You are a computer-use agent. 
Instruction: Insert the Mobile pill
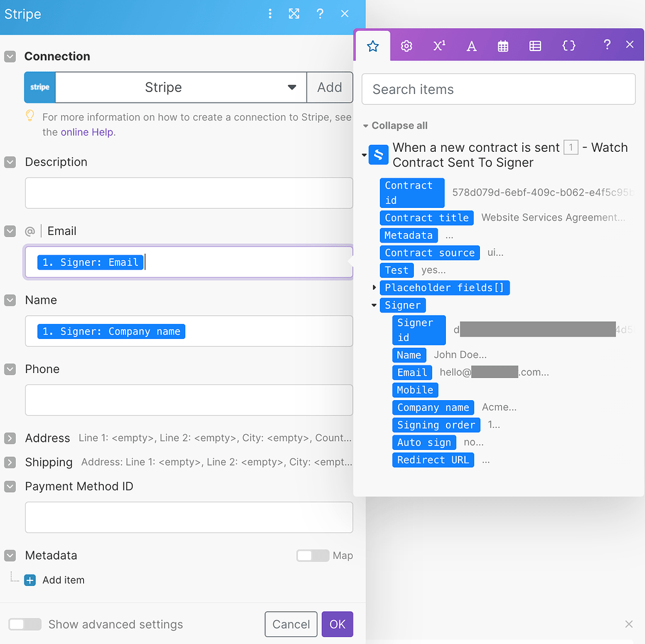point(415,389)
